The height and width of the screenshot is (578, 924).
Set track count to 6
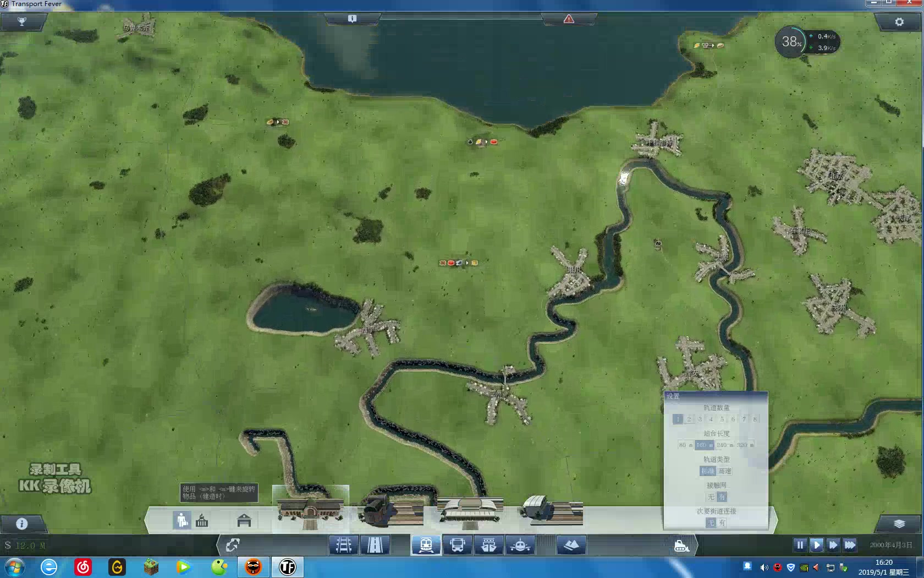[733, 419]
